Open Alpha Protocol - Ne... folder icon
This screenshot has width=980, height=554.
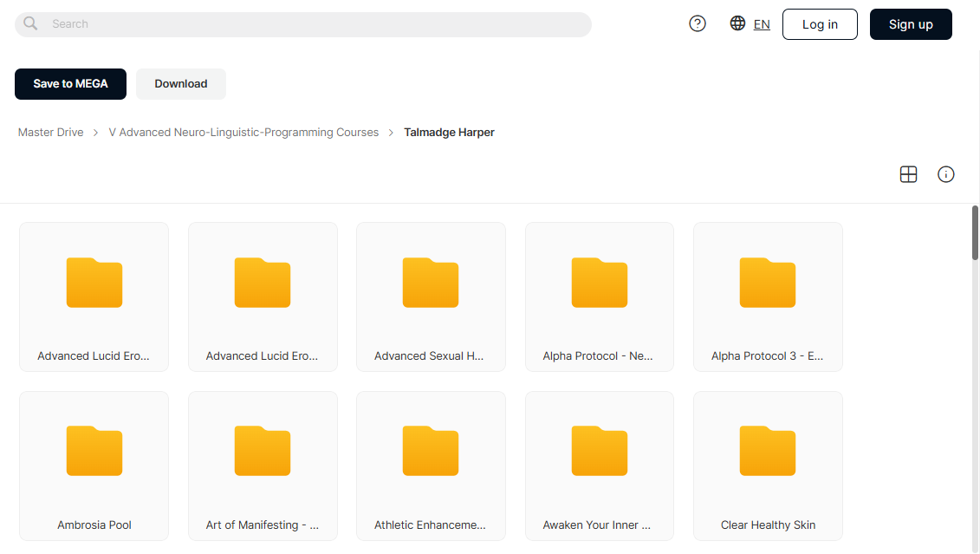600,283
